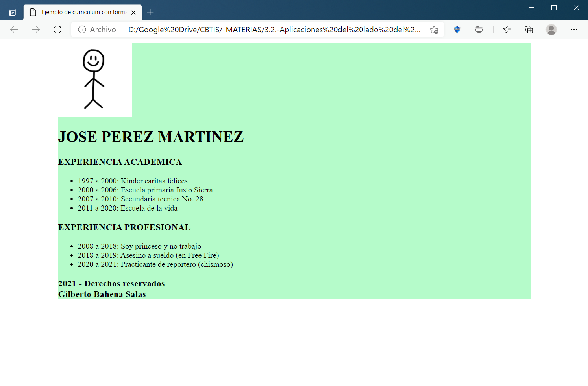
Task: Click the EXPERIENCIA PROFESIONAL heading
Action: tap(124, 227)
